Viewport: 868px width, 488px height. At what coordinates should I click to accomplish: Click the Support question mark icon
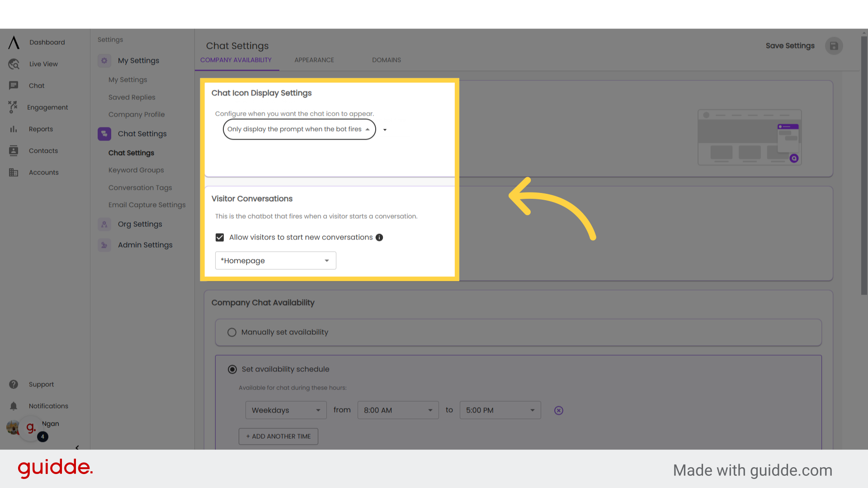click(x=14, y=384)
